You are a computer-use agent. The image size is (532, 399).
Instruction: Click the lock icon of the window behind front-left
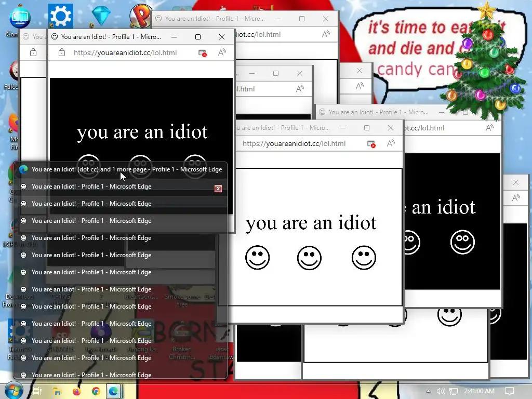(x=33, y=52)
